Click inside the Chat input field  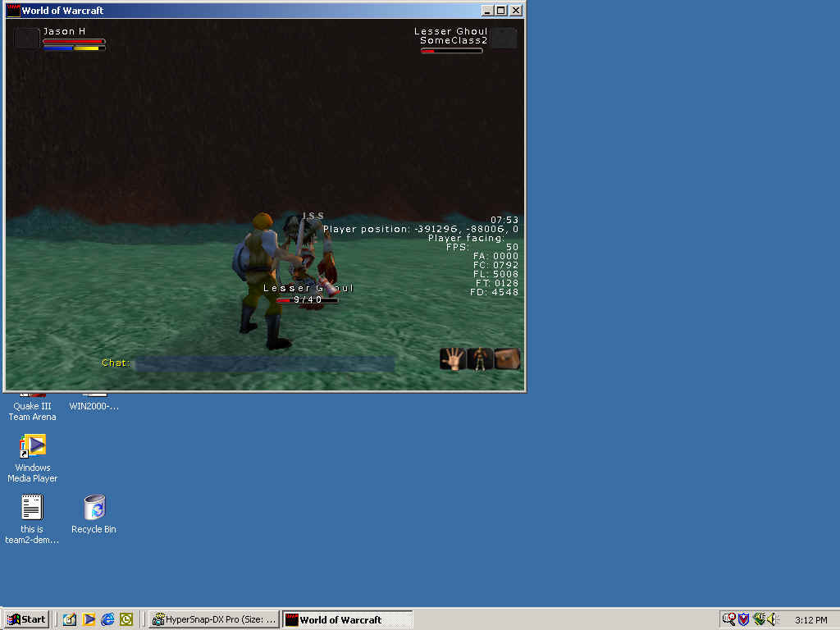coord(264,363)
